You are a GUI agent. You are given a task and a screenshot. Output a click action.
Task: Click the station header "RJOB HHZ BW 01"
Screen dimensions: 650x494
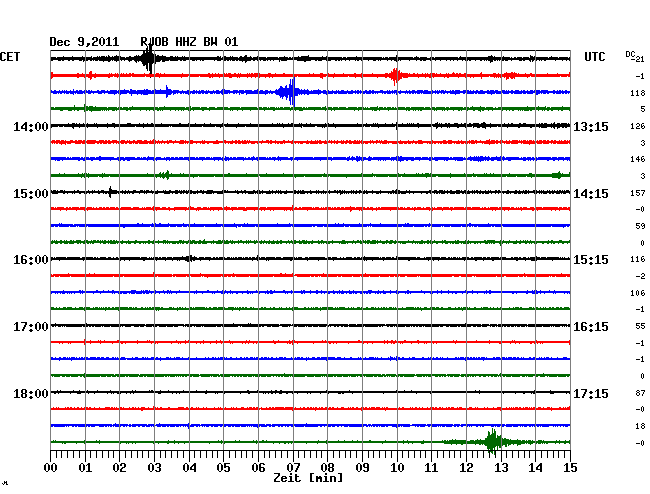[189, 42]
